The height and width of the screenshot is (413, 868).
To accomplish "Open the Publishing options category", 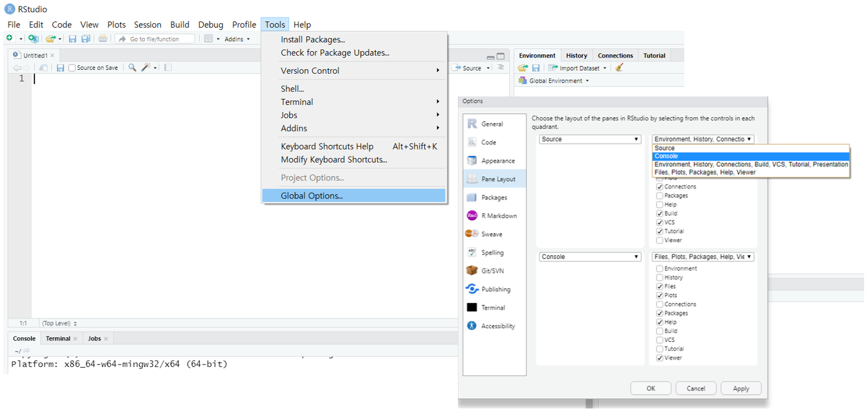I will (x=495, y=289).
